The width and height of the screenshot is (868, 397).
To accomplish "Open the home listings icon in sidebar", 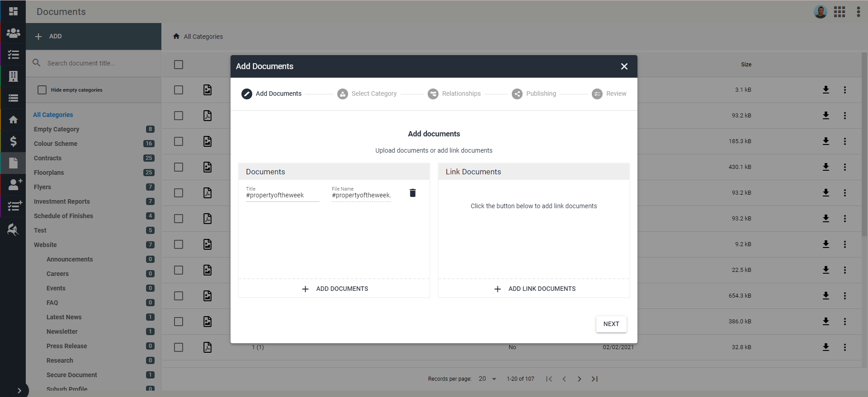I will (13, 120).
